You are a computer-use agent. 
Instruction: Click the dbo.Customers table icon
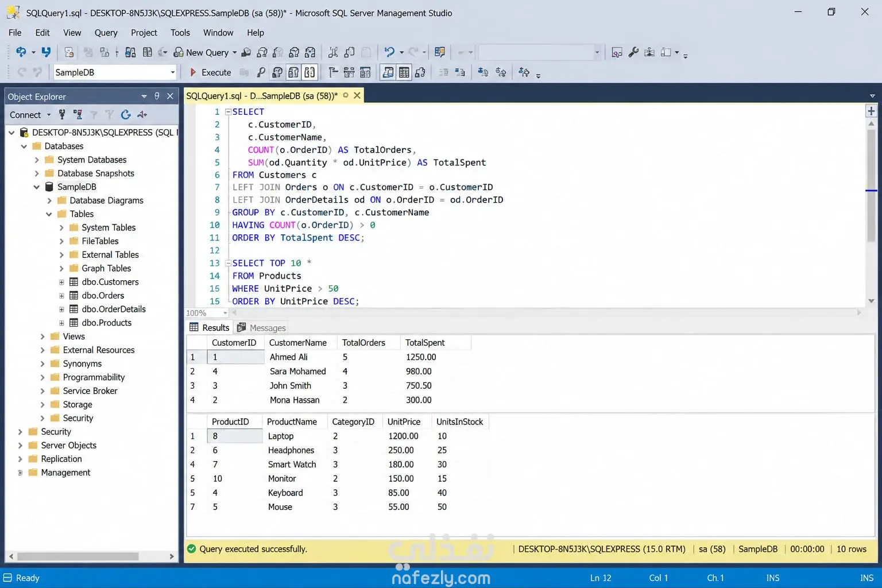[x=73, y=282]
